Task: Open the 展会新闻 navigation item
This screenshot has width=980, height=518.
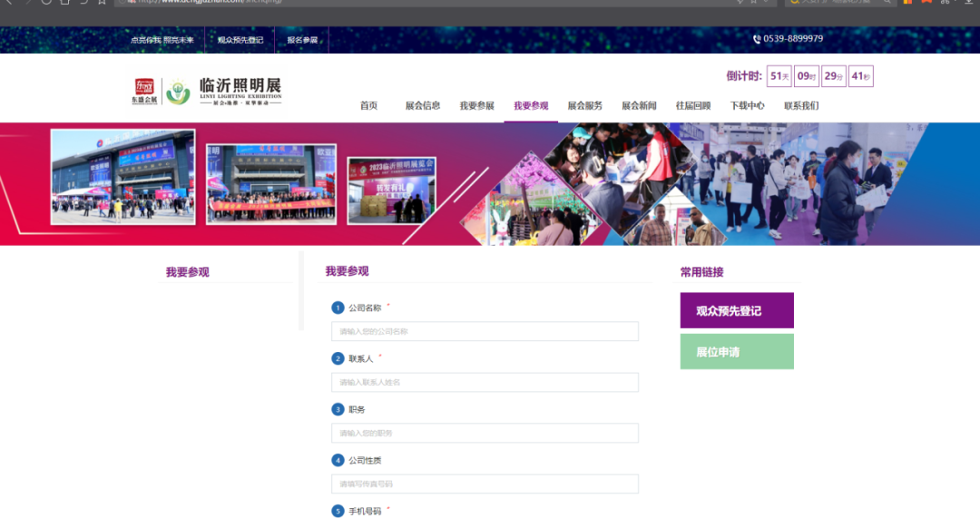Action: (x=639, y=105)
